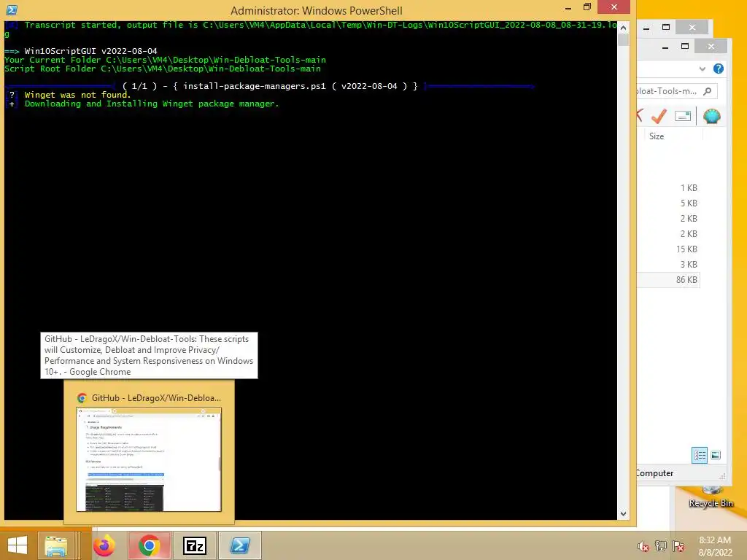Image resolution: width=747 pixels, height=560 pixels.
Task: Open the Windows Start button
Action: (x=18, y=545)
